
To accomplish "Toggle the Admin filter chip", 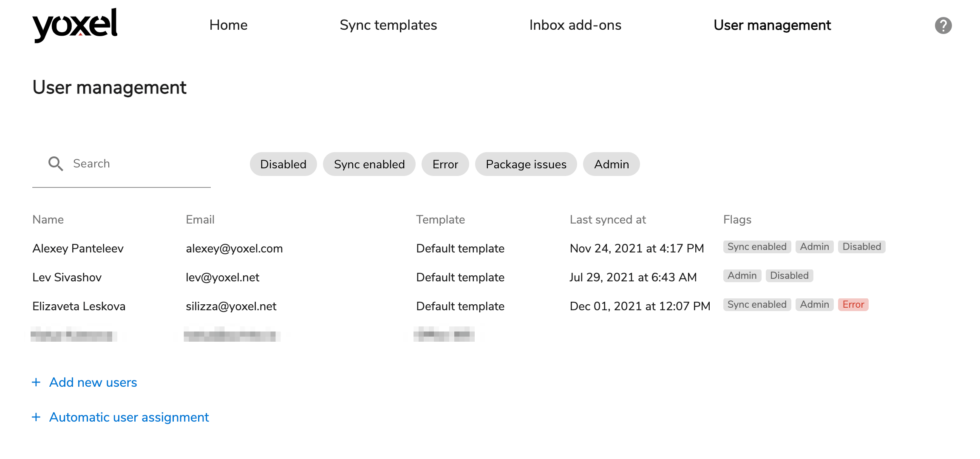I will coord(611,164).
